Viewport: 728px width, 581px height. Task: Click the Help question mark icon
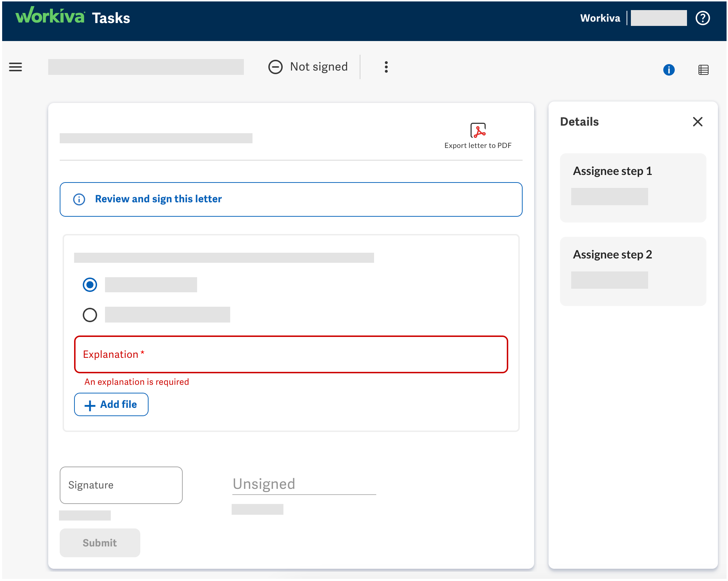(x=702, y=18)
